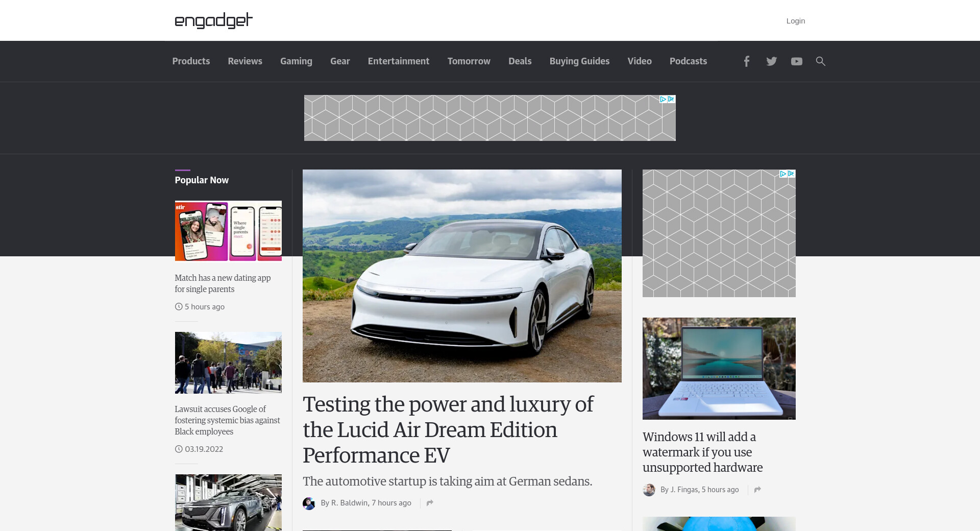Open the Google lawsuit systemic bias story
Image resolution: width=980 pixels, height=531 pixels.
(x=228, y=420)
